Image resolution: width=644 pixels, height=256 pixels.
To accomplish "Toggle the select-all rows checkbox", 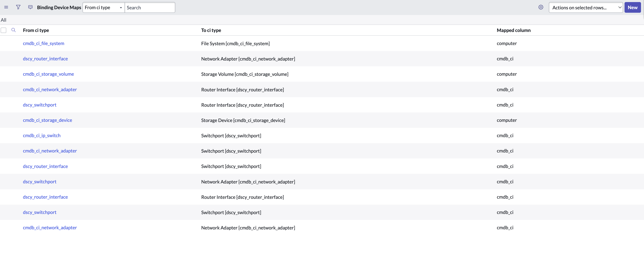I will pos(4,30).
